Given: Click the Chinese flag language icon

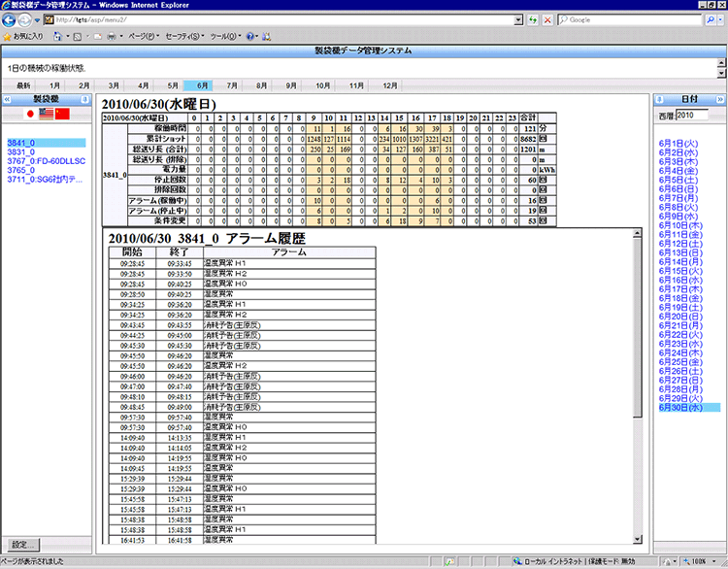Looking at the screenshot, I should point(63,114).
